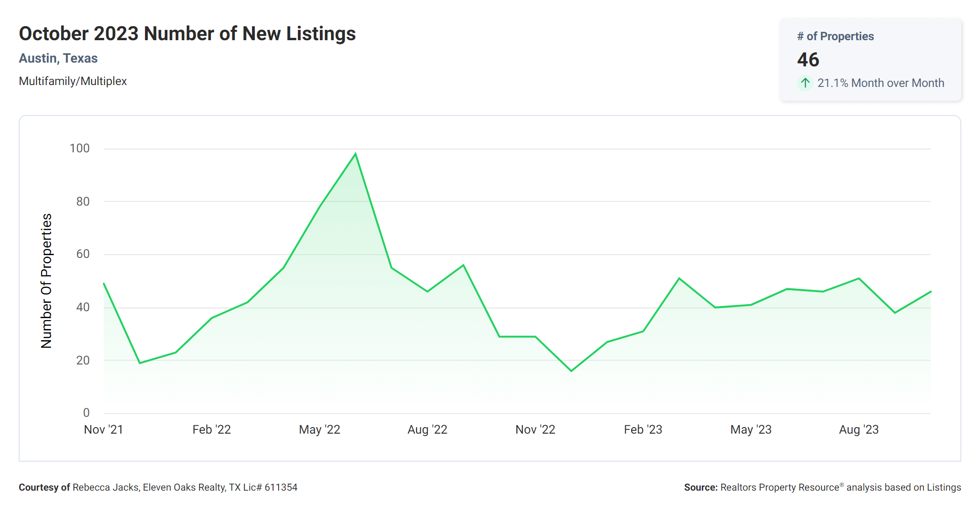The image size is (980, 514).
Task: Click the 'May '22' x-axis label
Action: pos(319,429)
